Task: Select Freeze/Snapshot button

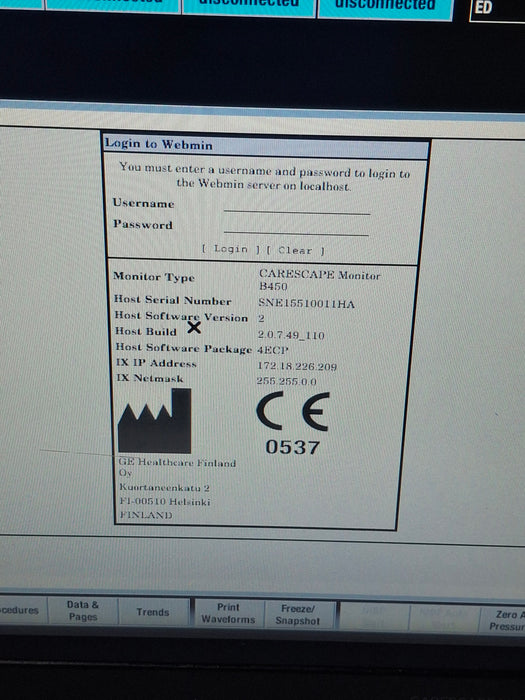Action: point(298,615)
